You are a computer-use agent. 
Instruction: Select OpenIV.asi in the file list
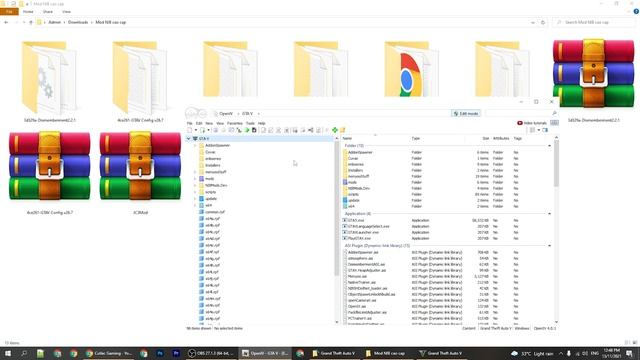[356, 307]
